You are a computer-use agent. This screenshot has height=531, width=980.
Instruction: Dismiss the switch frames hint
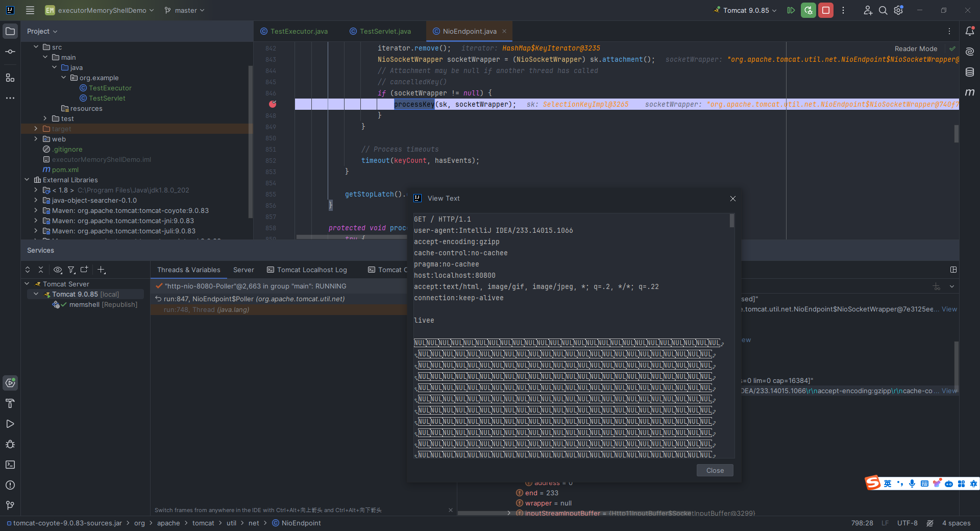point(450,510)
